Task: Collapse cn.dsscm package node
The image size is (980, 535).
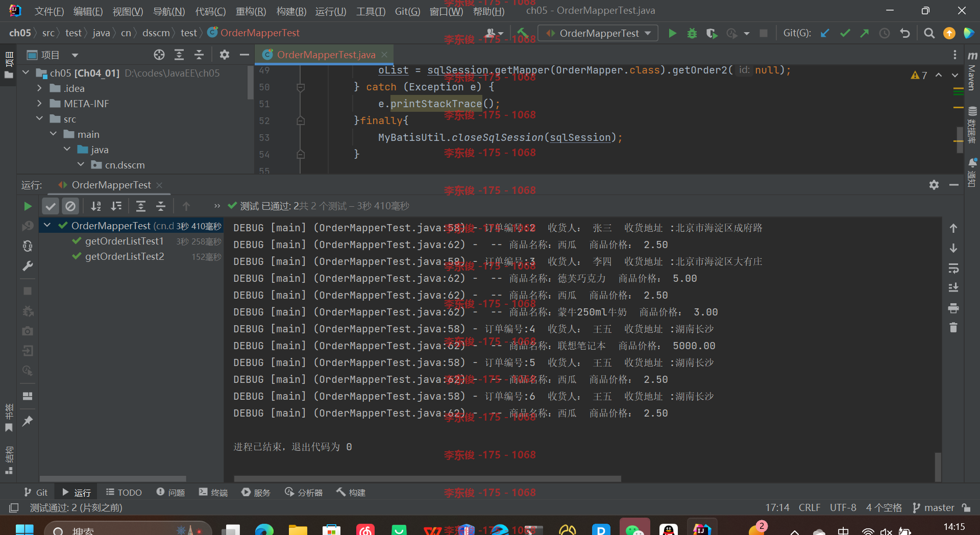Action: pos(81,164)
